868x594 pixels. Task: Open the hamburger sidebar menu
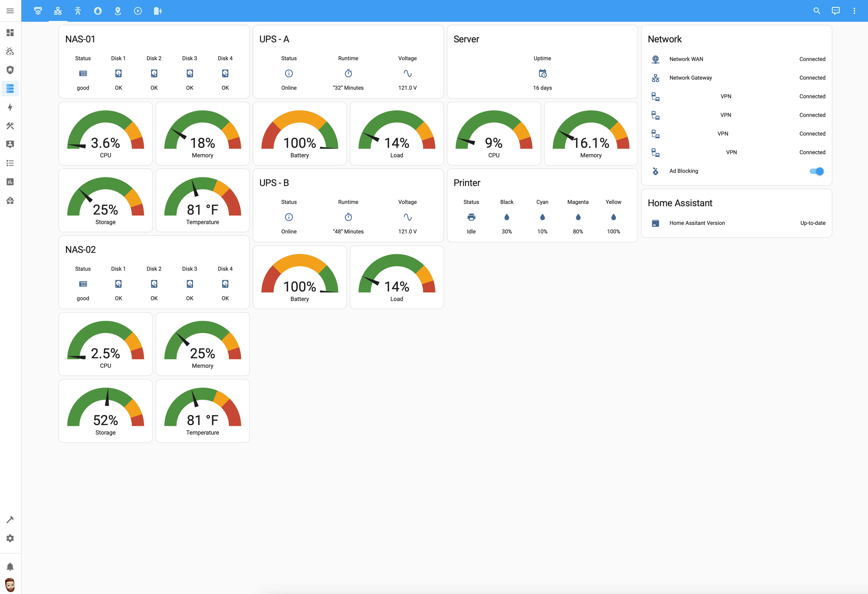(10, 11)
